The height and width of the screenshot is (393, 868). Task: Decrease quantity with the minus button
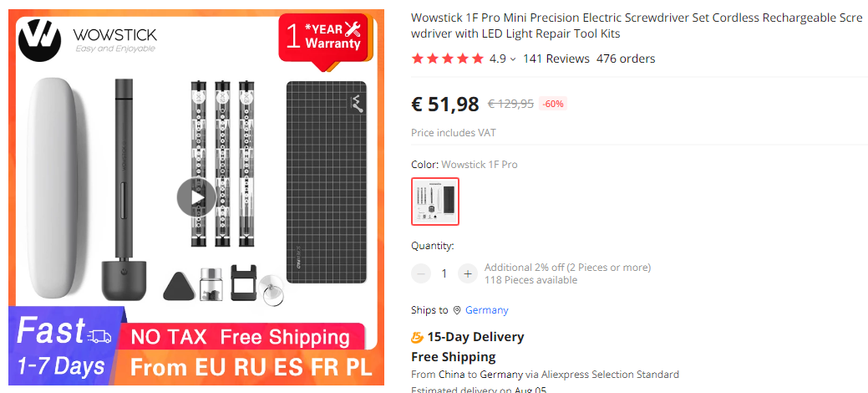[x=421, y=273]
